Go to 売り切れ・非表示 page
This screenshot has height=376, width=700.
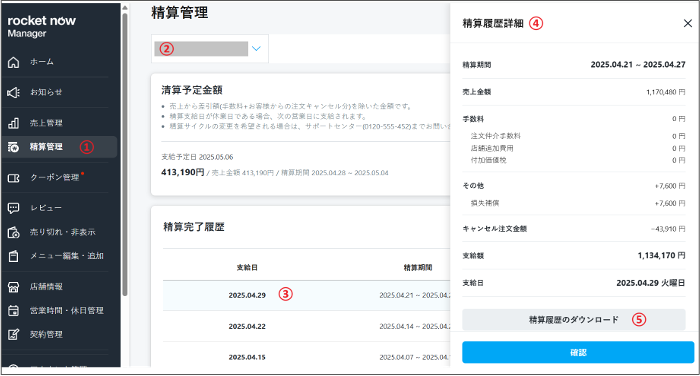(62, 232)
